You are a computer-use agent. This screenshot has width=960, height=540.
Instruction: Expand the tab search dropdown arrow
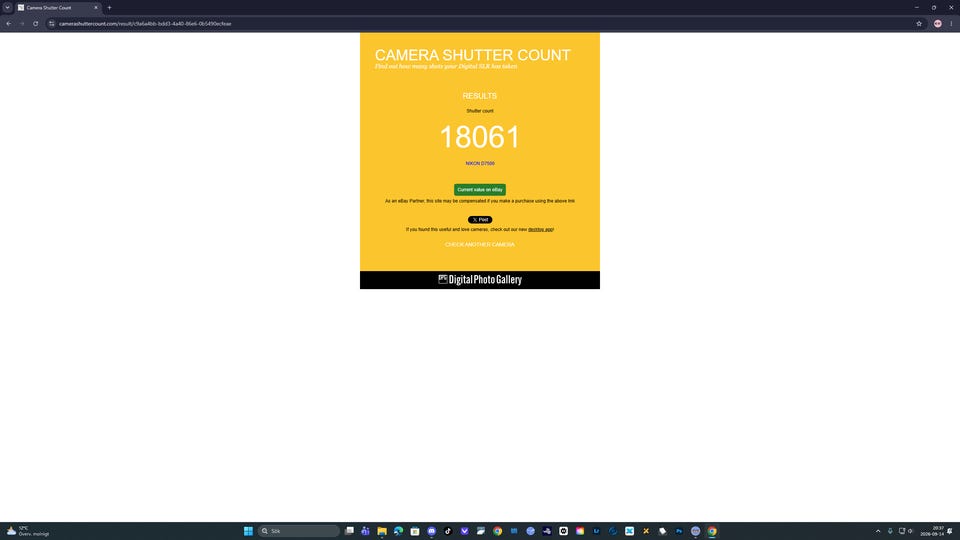(7, 8)
